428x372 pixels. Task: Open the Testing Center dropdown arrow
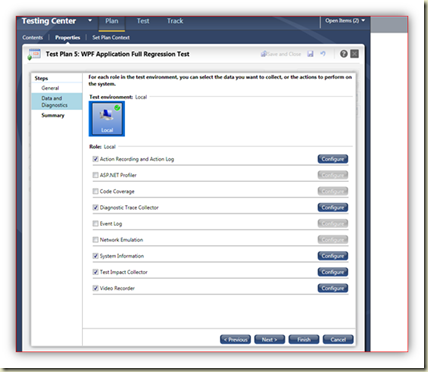pos(90,21)
